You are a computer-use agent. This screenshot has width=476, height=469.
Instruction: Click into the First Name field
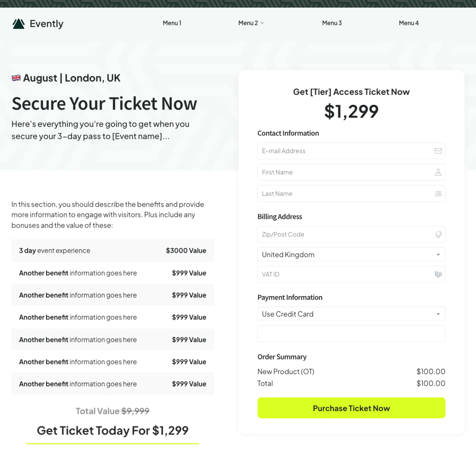tap(351, 172)
